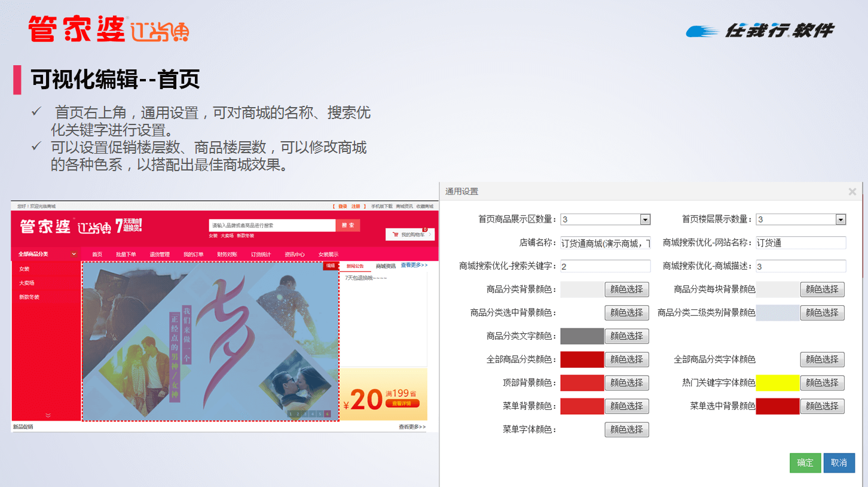Screen dimensions: 868x487
Task: Click the 任我行软件 logo at top right
Action: point(760,31)
